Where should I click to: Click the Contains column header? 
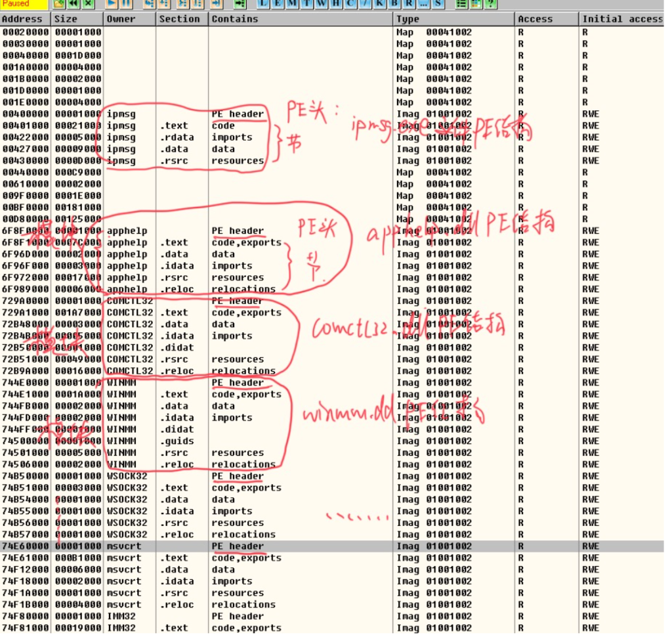(301, 19)
